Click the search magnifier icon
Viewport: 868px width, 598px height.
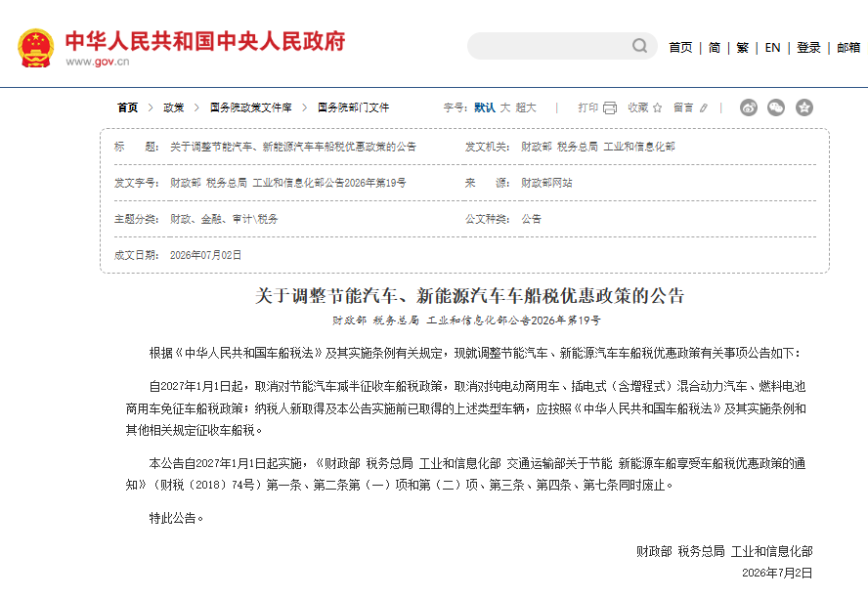(x=639, y=46)
